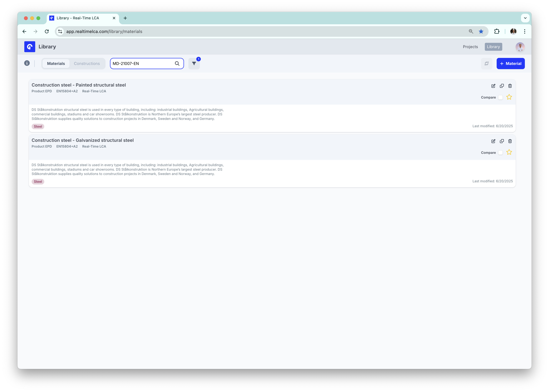Screen dimensions: 549x392
Task: Delete the Painted structural steel material
Action: [x=510, y=86]
